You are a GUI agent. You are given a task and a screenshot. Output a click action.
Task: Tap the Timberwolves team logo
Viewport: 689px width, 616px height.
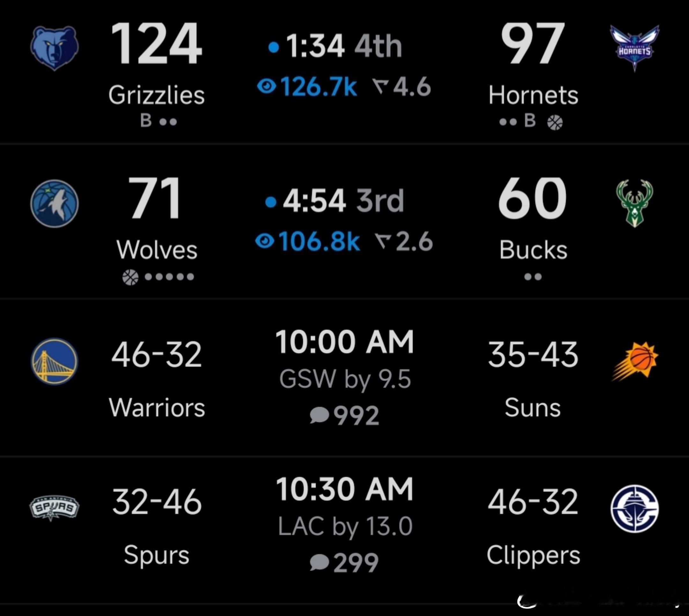point(55,203)
